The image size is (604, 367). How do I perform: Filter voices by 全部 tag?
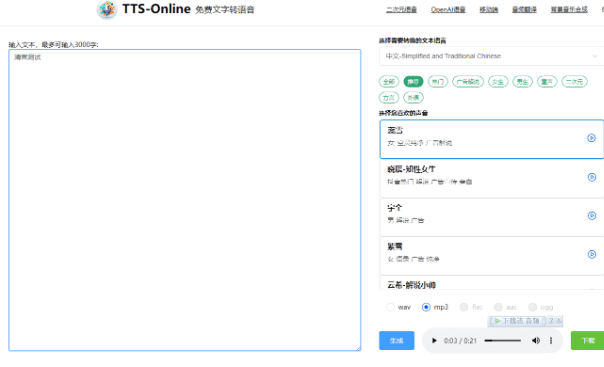pyautogui.click(x=389, y=82)
